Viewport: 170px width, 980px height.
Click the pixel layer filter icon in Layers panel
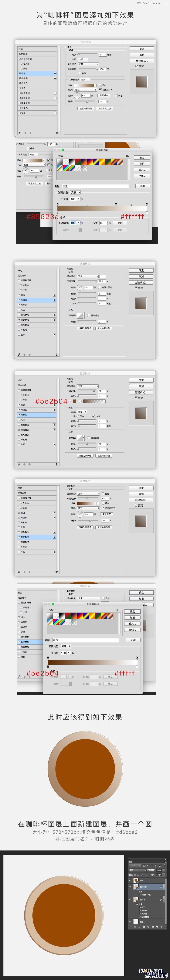point(144,866)
